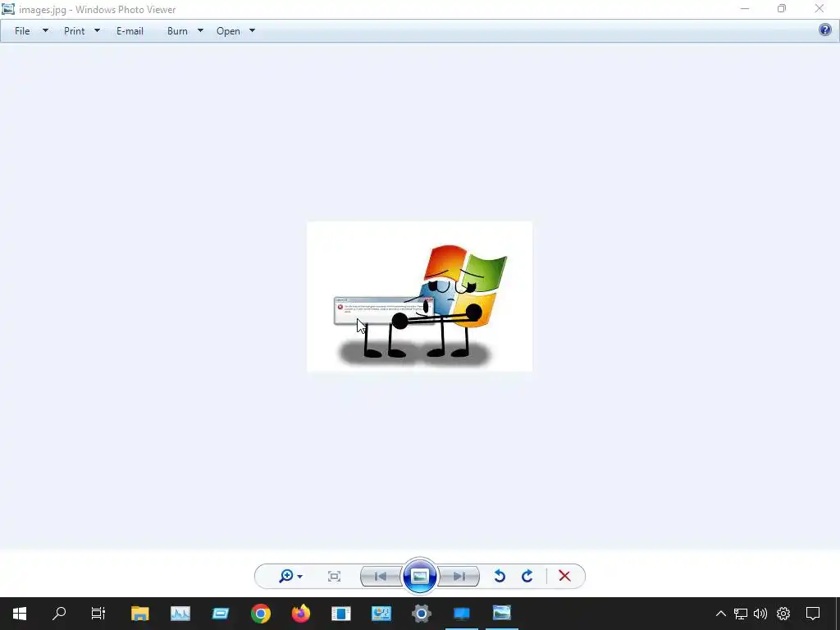Click the Photo Viewer title bar icon

[x=8, y=9]
